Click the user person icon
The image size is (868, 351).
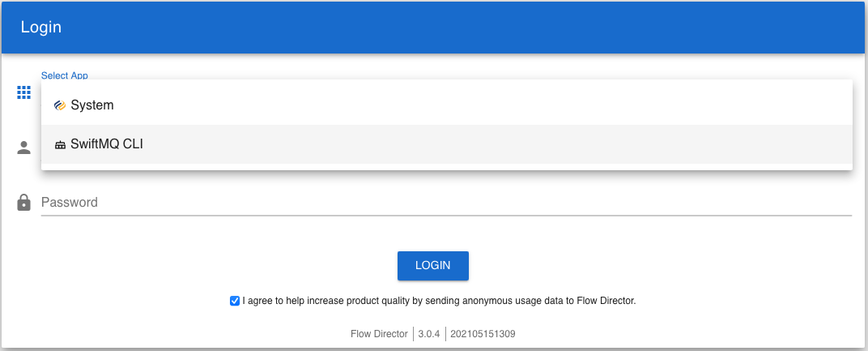tap(23, 148)
